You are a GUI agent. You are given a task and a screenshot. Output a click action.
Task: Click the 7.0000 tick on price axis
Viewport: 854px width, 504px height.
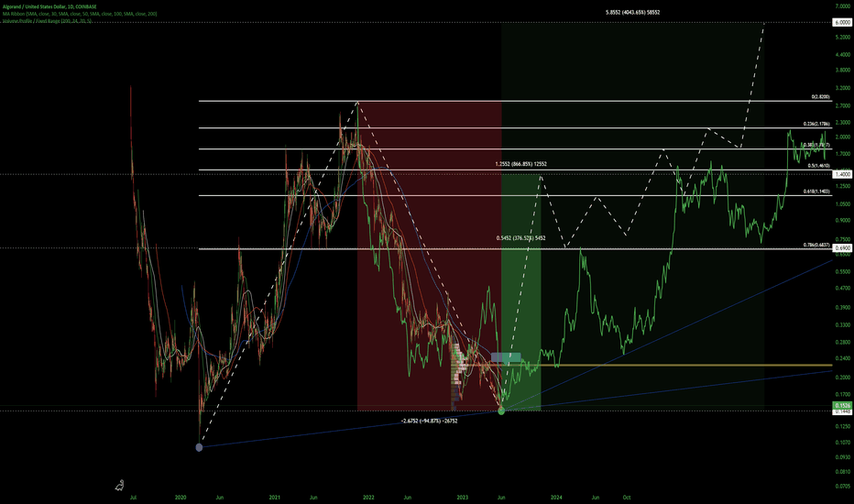point(842,5)
